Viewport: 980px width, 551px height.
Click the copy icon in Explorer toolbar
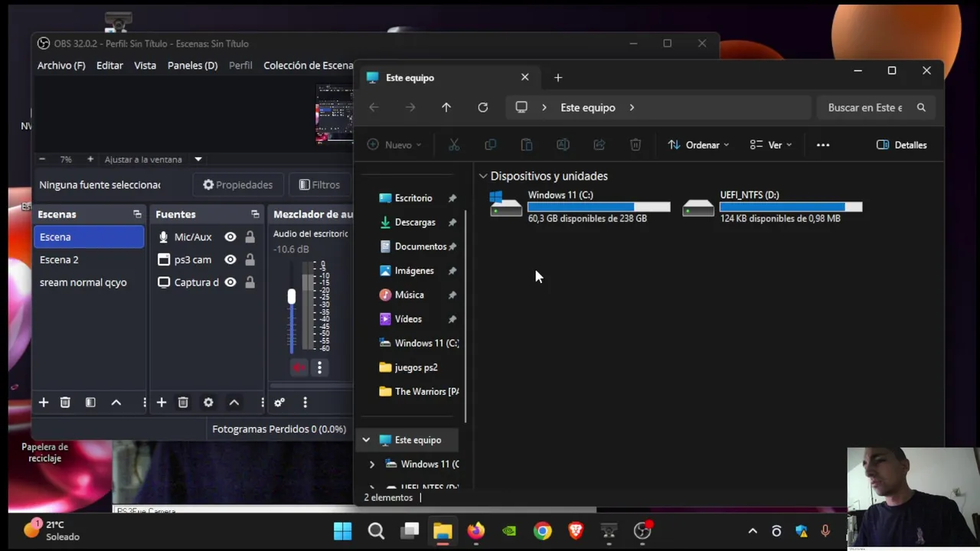tap(490, 145)
